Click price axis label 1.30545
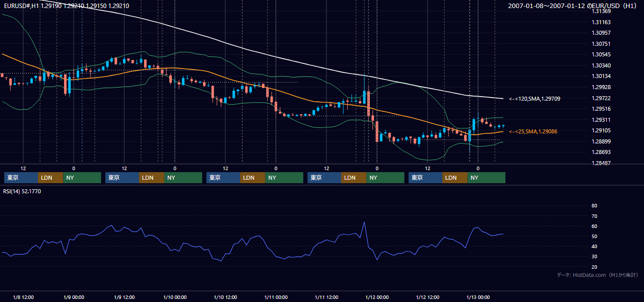 coord(601,54)
